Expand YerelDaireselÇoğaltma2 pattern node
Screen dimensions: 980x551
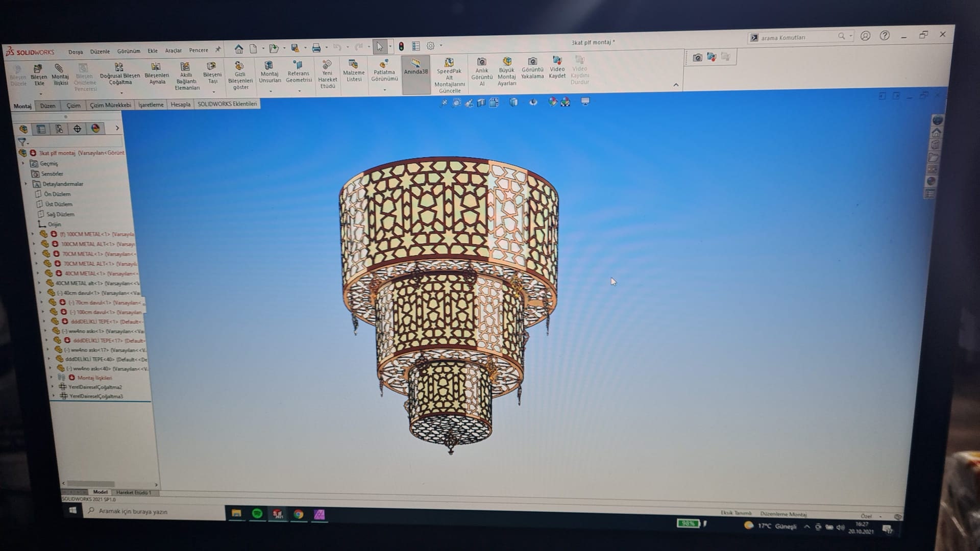[52, 387]
